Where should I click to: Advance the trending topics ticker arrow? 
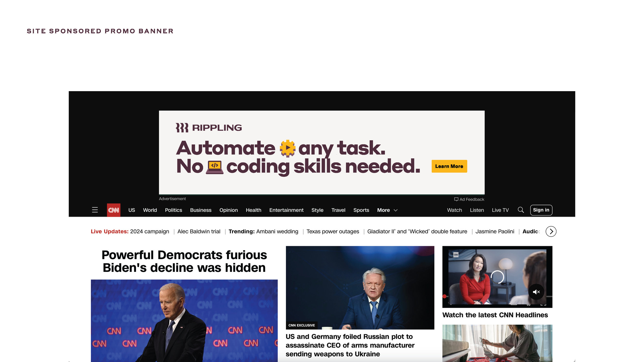coord(551,231)
